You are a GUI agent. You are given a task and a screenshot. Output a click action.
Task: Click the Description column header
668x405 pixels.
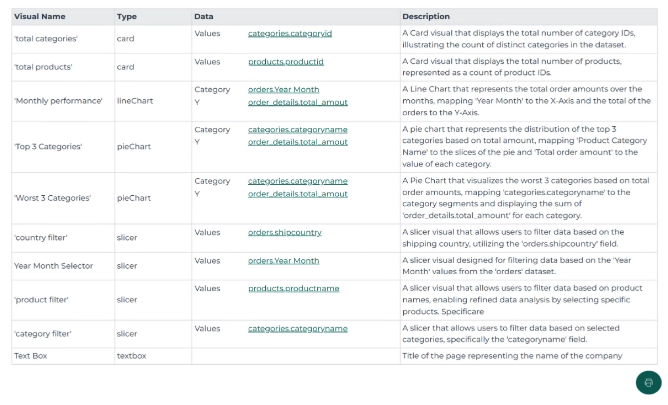pos(426,16)
